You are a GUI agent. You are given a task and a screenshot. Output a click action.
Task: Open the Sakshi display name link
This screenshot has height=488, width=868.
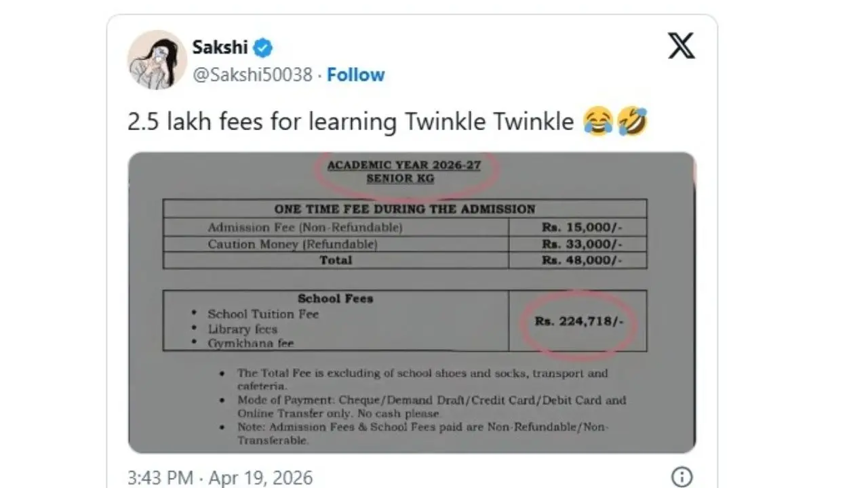coord(218,47)
